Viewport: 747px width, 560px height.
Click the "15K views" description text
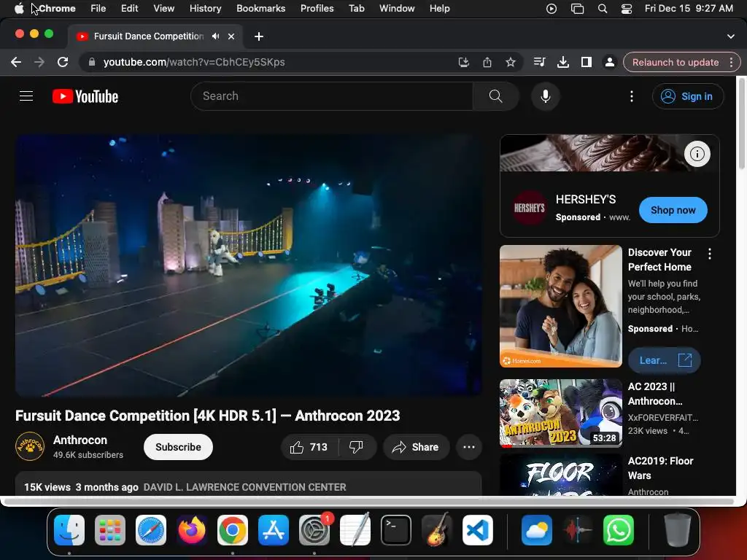coord(47,487)
